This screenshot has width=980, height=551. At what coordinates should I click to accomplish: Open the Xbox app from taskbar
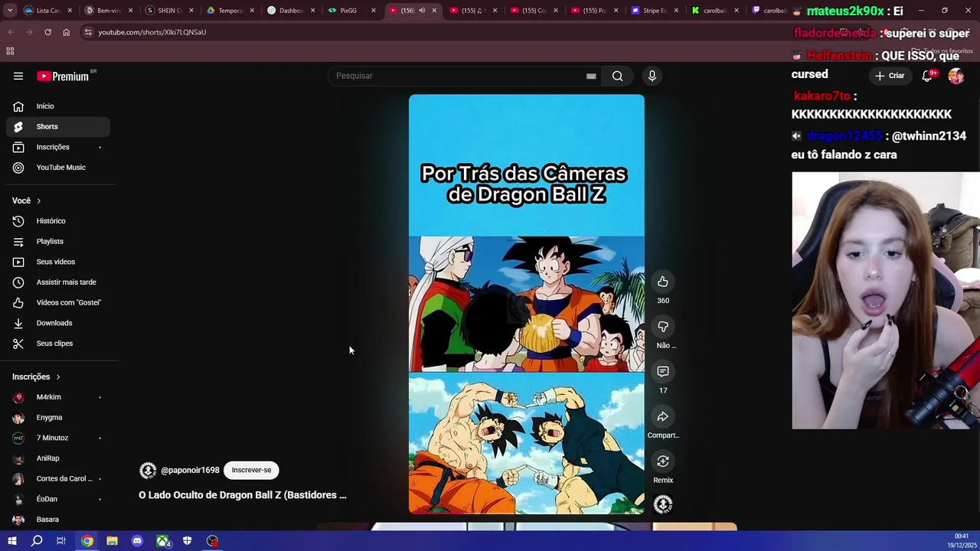coord(162,541)
